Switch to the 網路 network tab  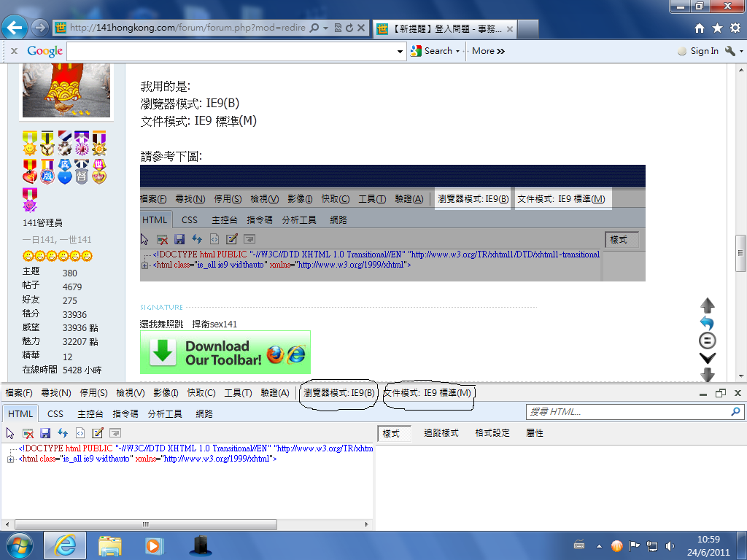point(204,413)
